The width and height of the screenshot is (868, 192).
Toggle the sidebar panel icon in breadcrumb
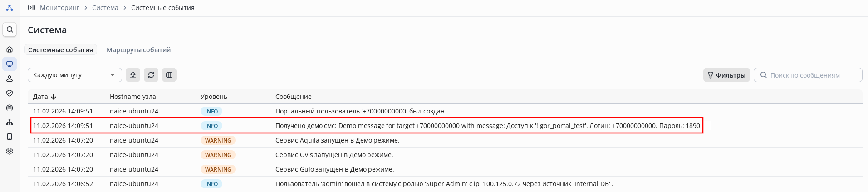click(31, 8)
